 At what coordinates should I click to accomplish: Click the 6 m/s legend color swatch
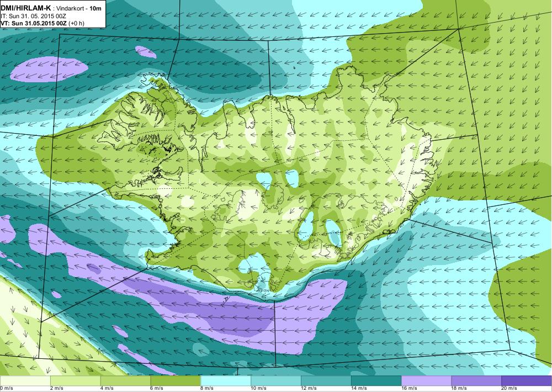pos(176,380)
